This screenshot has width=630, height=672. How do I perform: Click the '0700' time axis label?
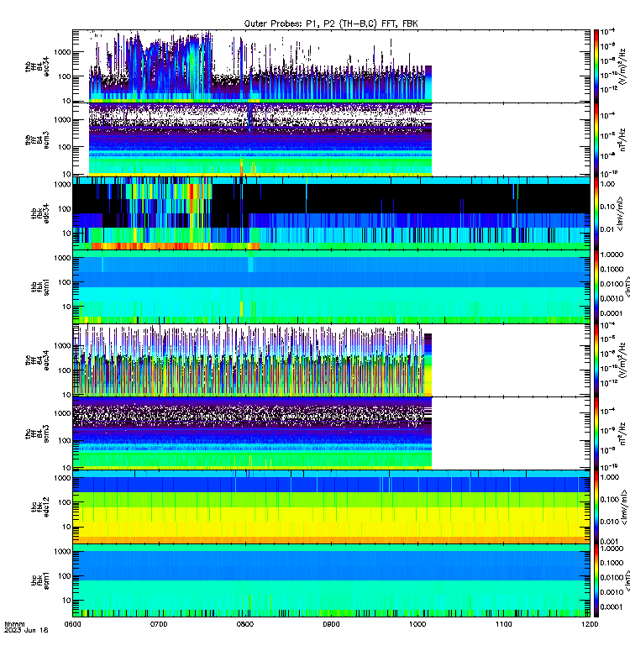click(x=159, y=624)
